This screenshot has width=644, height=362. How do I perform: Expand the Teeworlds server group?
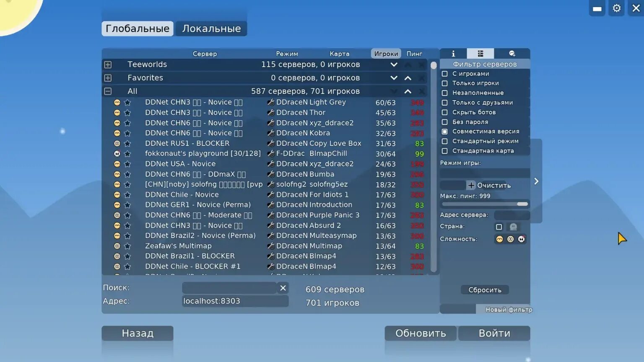(x=108, y=65)
